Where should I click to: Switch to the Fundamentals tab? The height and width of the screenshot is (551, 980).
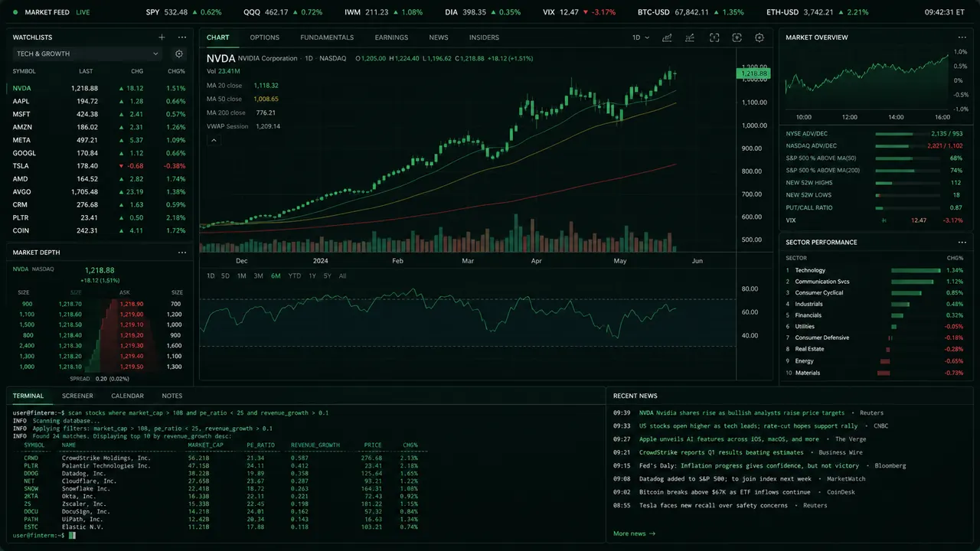click(327, 37)
